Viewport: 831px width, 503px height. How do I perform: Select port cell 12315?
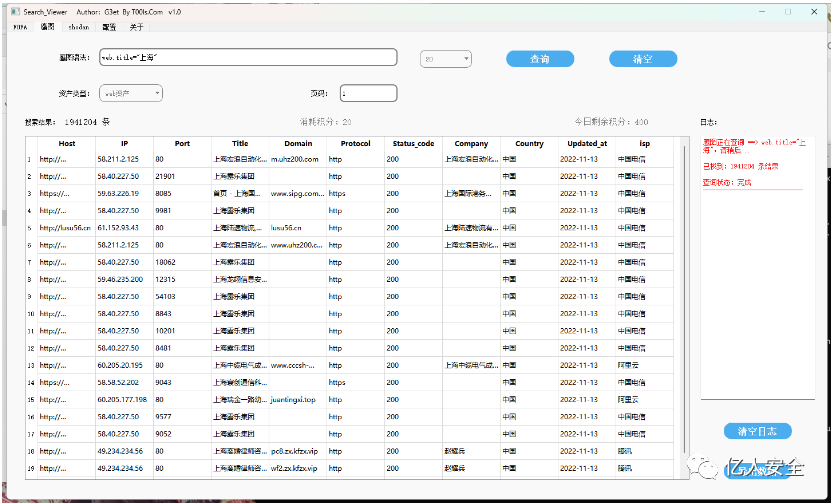[182, 279]
